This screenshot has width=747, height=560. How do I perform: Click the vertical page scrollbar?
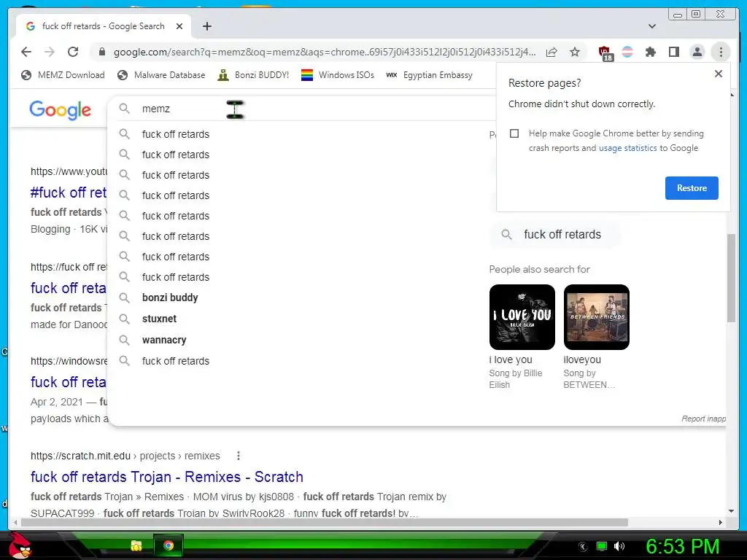point(731,278)
